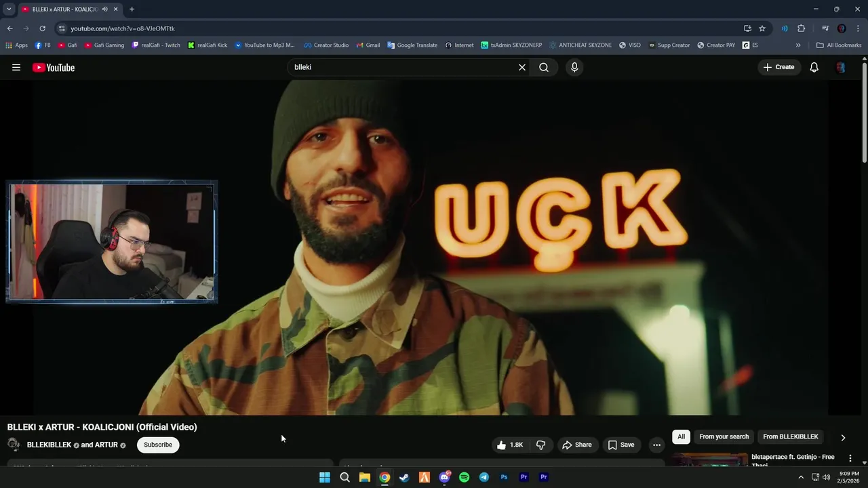Open Windows taskbar search
Screen dimensions: 868x488
point(344,477)
